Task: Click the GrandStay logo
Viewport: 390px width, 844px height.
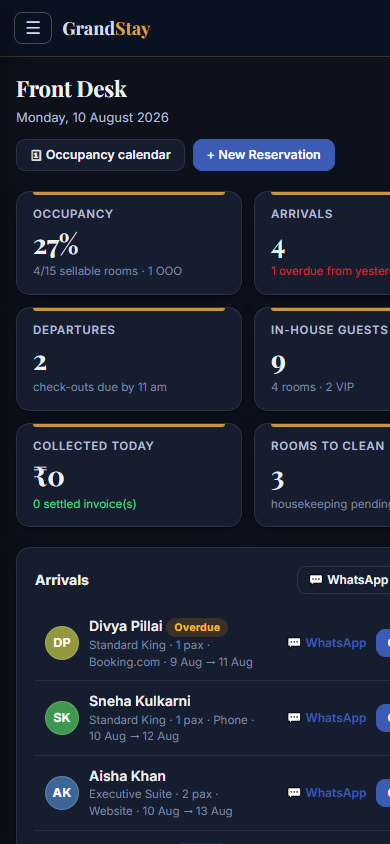Action: [x=106, y=29]
